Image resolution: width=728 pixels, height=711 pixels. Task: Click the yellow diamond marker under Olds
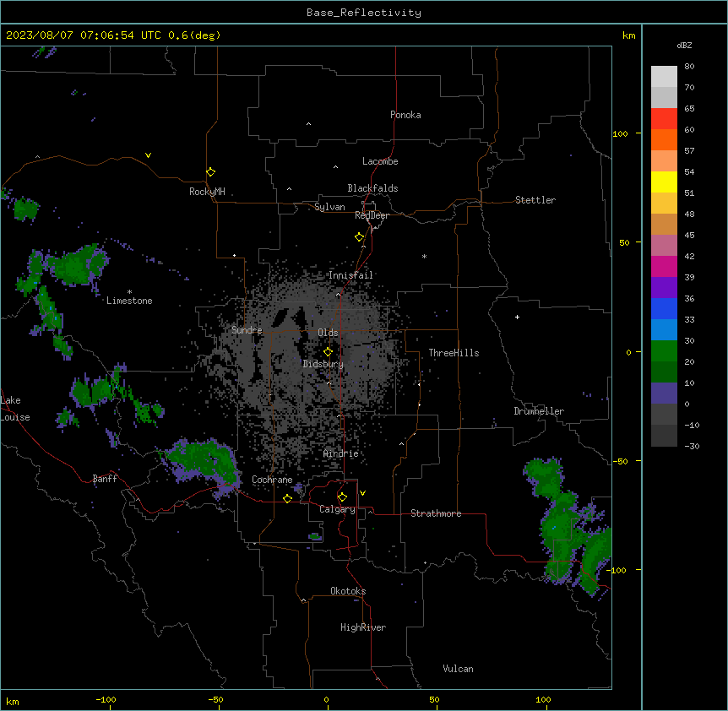point(328,352)
